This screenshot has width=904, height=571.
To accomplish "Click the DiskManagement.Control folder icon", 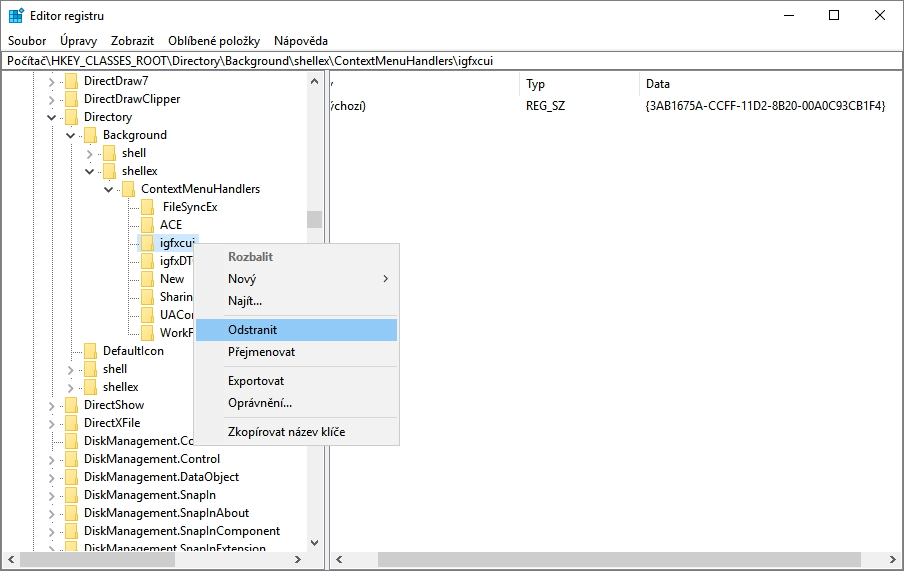I will click(x=71, y=459).
